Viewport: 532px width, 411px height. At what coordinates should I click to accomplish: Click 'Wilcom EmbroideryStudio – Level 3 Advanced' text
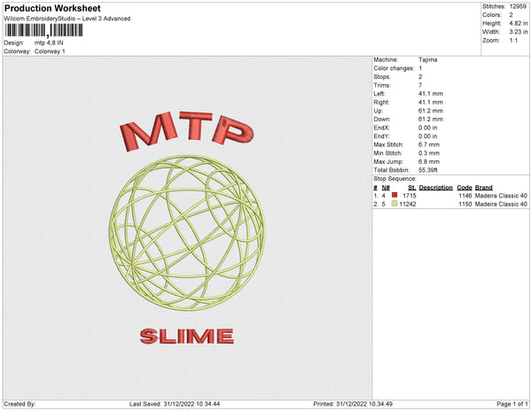tap(67, 19)
